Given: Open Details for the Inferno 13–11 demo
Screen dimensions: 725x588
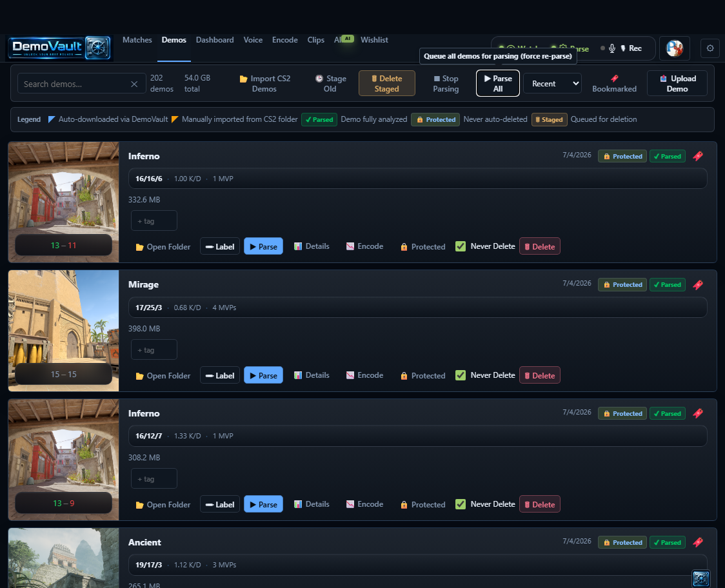Looking at the screenshot, I should (x=312, y=246).
